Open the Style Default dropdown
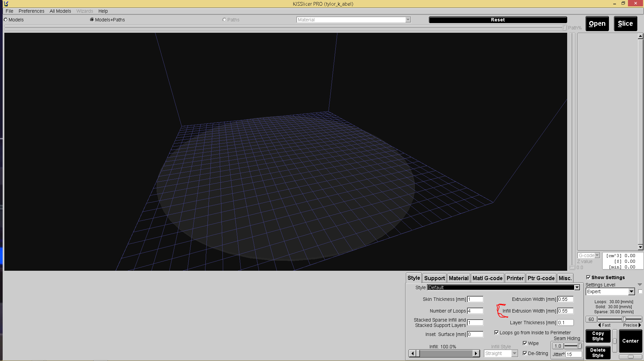 click(577, 287)
